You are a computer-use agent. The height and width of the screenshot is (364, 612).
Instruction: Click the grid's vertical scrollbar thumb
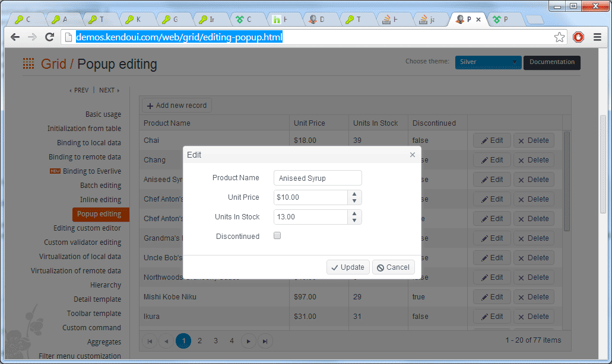pos(567,181)
